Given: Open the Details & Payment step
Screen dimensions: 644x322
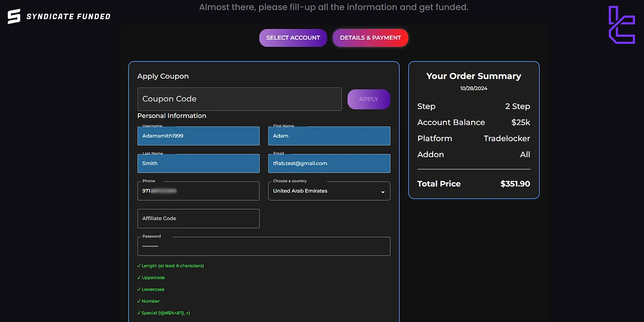Looking at the screenshot, I should point(370,38).
